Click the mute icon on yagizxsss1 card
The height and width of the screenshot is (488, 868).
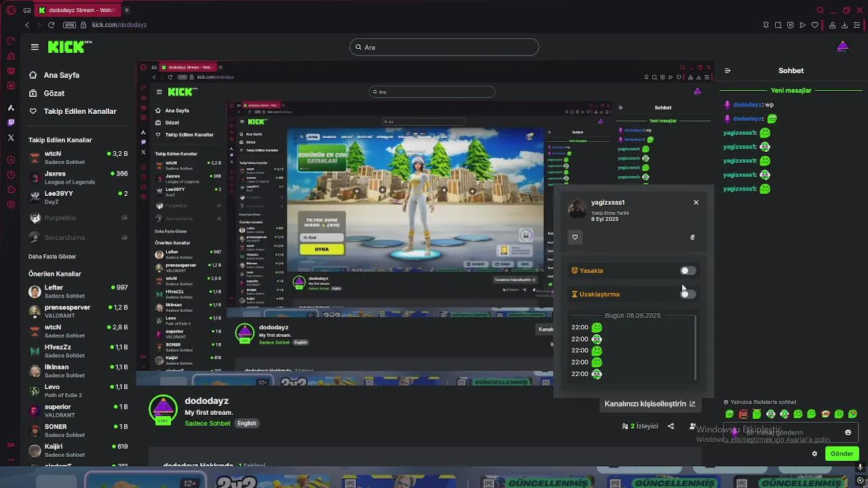tap(692, 237)
